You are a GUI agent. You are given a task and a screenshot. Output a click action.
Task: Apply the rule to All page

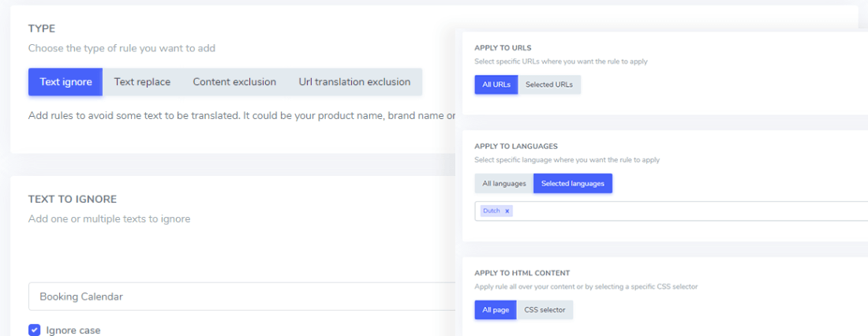click(x=495, y=310)
